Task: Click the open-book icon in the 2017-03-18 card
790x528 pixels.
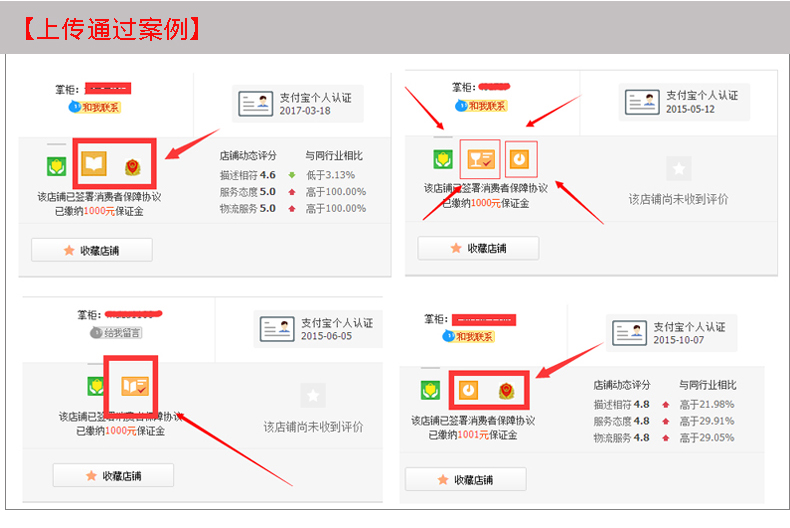Action: click(x=94, y=164)
